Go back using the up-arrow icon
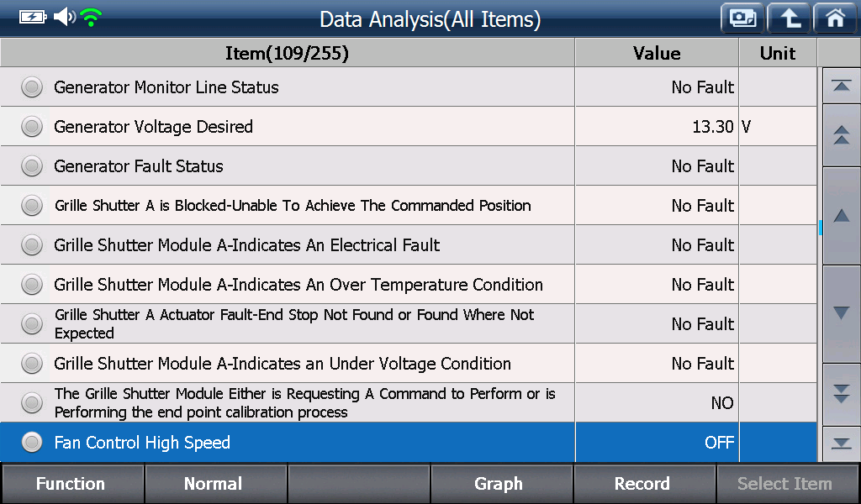Viewport: 861px width, 504px height. point(789,18)
